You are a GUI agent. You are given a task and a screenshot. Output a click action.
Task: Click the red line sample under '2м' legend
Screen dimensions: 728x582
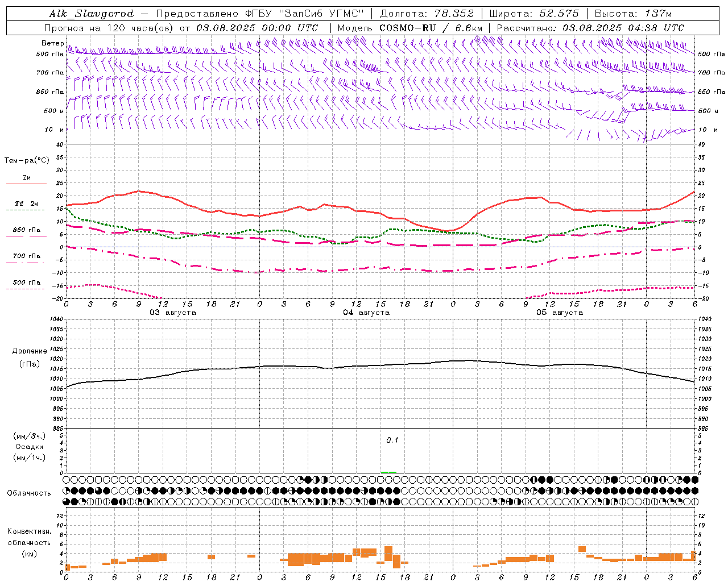[x=26, y=184]
